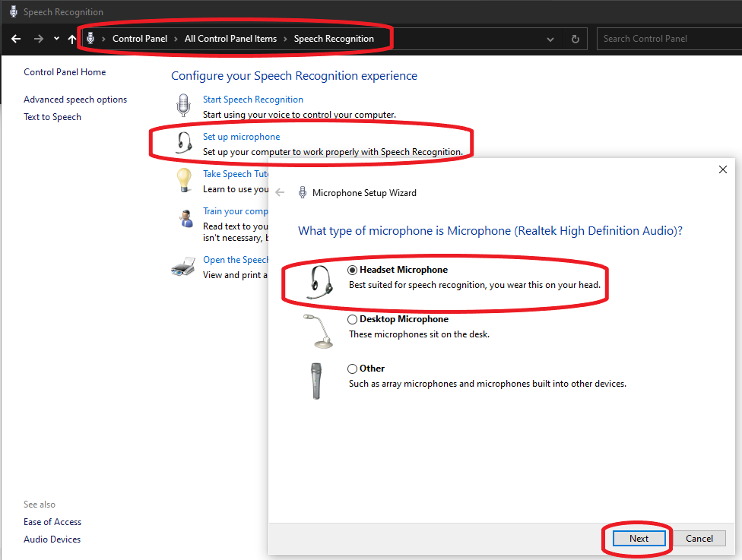Click the Control Panel breadcrumb
Viewport: 742px width, 560px height.
point(140,39)
